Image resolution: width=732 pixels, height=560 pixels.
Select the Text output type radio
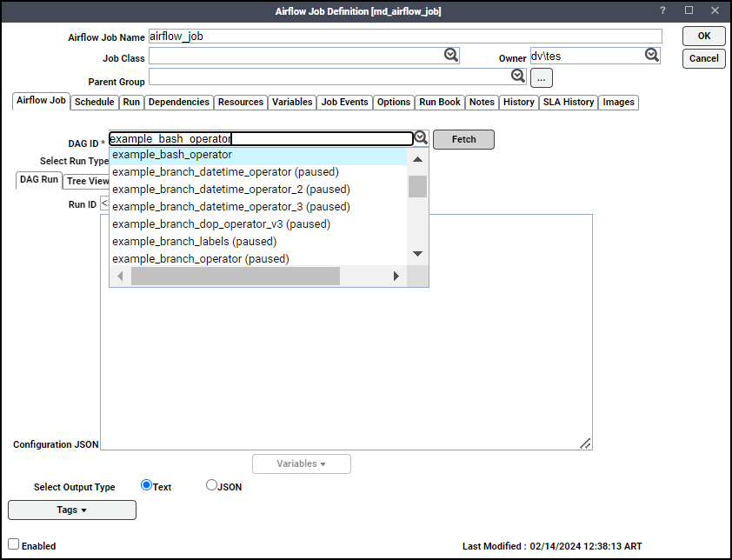(146, 485)
